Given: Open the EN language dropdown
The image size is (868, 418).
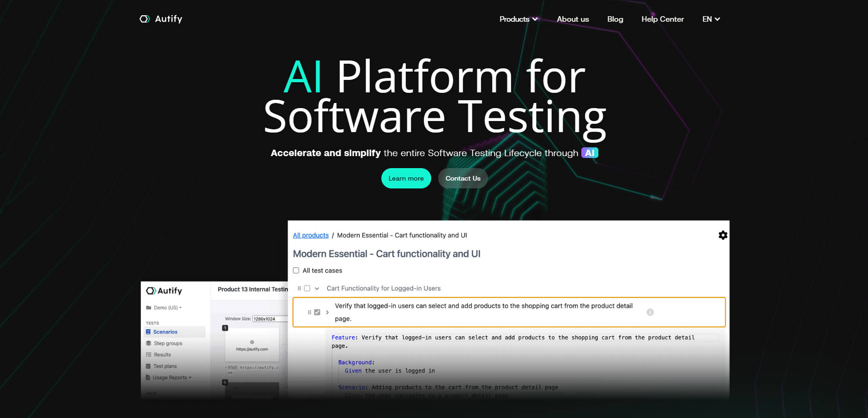Looking at the screenshot, I should click(x=711, y=19).
